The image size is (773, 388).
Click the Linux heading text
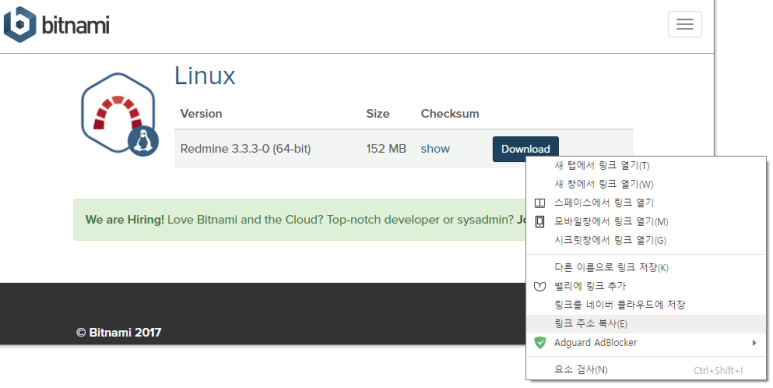pyautogui.click(x=205, y=76)
